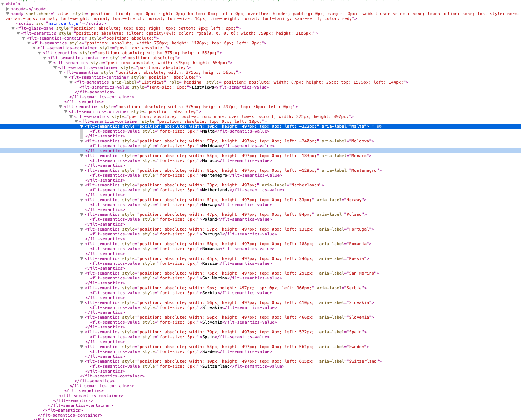521x420 pixels.
Task: Collapse the Monaco semantics node
Action: point(82,156)
